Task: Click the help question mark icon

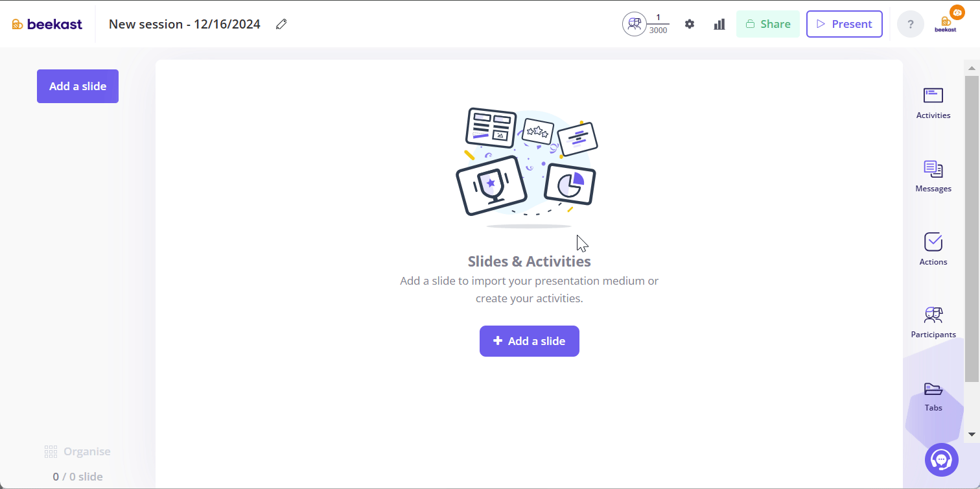Action: (x=911, y=24)
